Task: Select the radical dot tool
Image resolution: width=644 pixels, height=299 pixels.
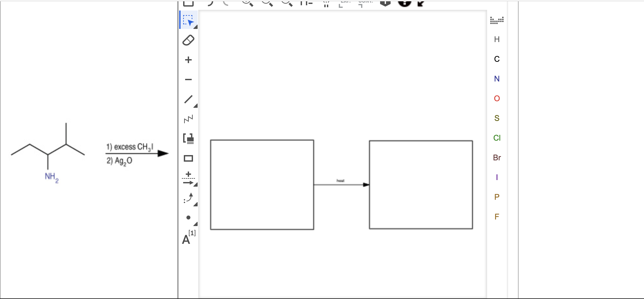Action: coord(188,218)
